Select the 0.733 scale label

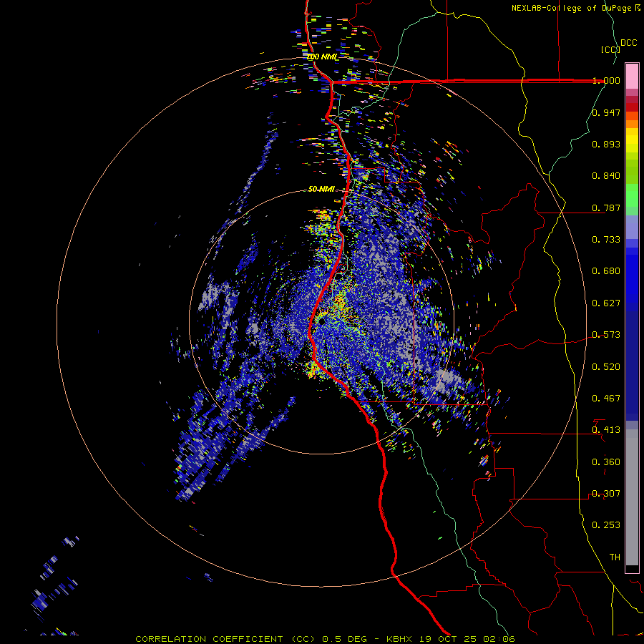coord(606,240)
